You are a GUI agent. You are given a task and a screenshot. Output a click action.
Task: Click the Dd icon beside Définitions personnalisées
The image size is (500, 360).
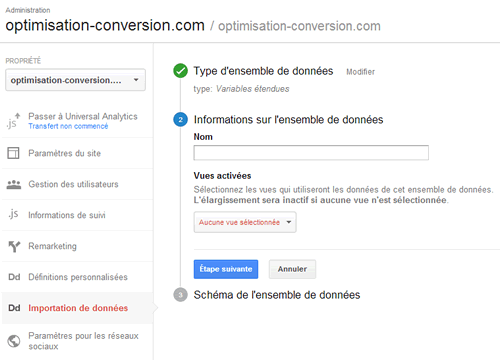coord(14,277)
